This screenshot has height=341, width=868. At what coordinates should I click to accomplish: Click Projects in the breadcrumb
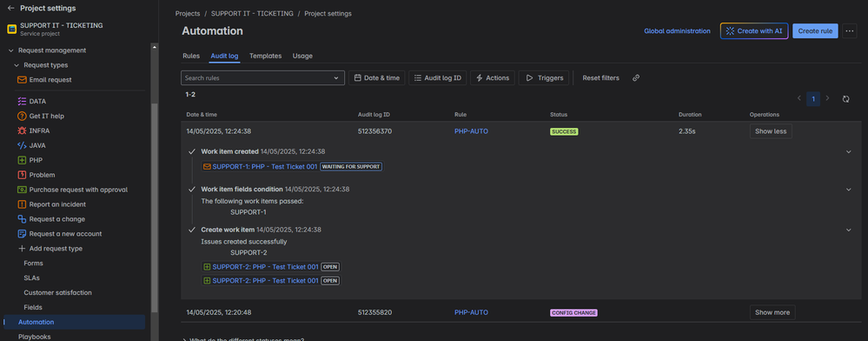[188, 13]
